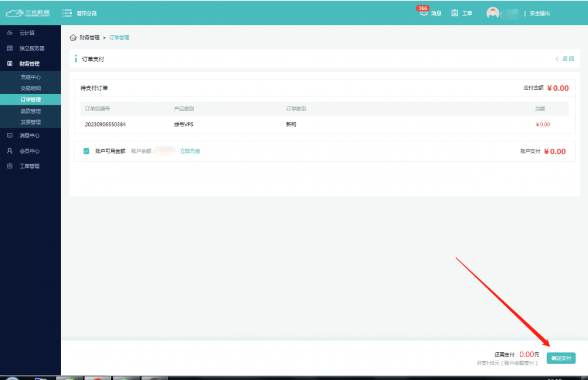
Task: Click 安全退出 to log out
Action: [540, 13]
